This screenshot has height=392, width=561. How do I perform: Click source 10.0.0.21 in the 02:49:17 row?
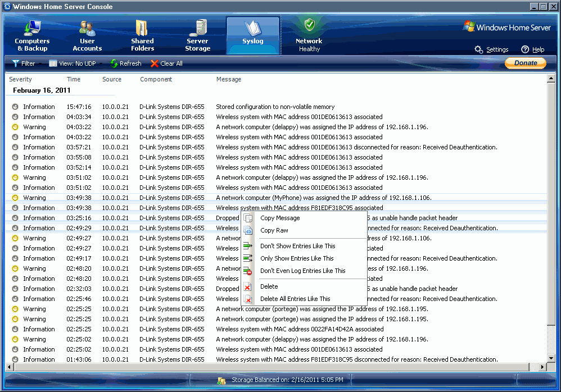115,258
